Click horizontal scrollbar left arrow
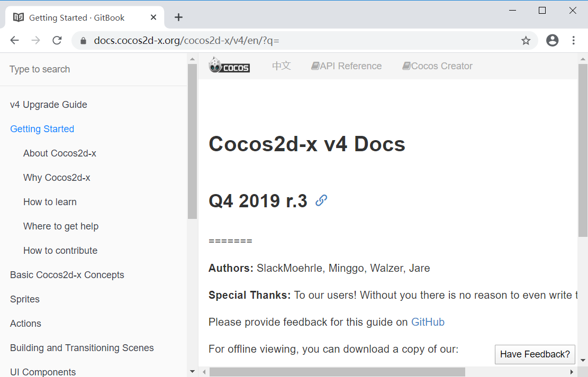Viewport: 588px width, 377px height. pos(204,372)
